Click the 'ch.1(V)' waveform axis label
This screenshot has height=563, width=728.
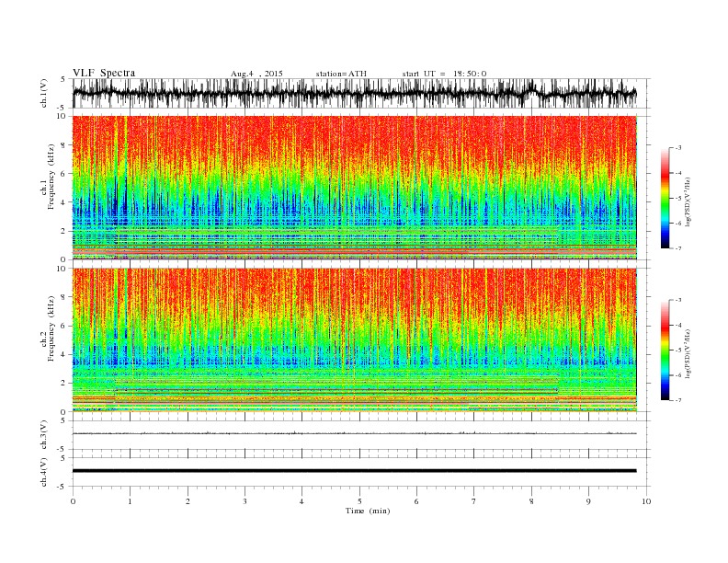(44, 93)
